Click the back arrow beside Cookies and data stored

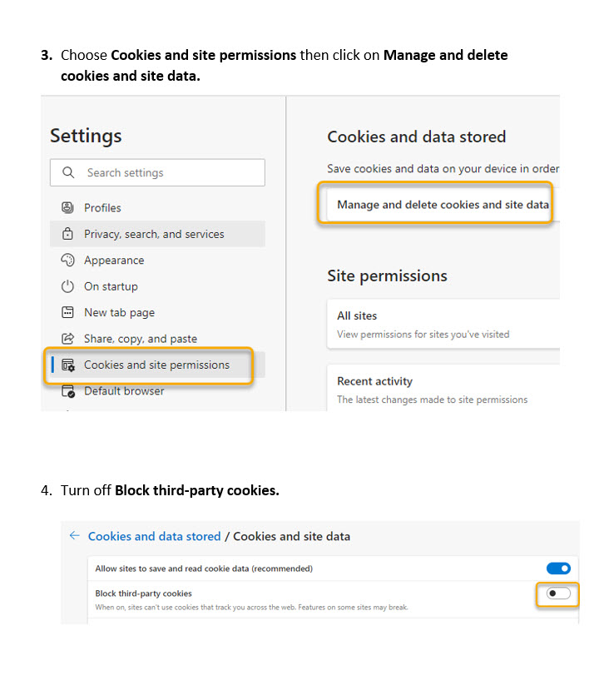click(75, 536)
